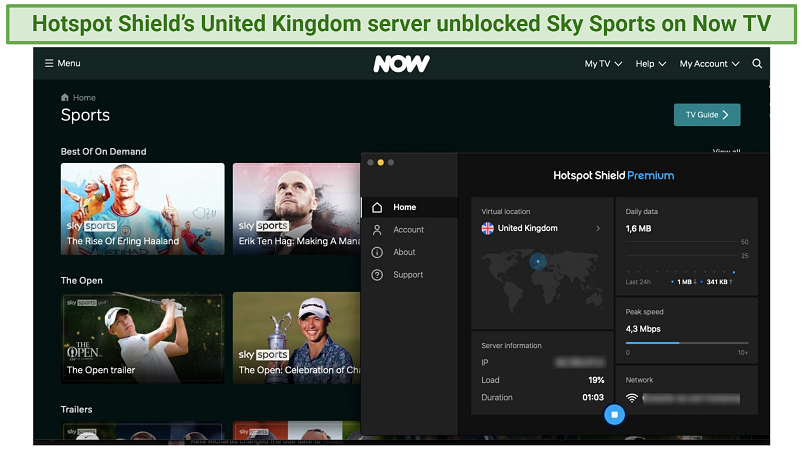Image resolution: width=806 pixels, height=453 pixels.
Task: Click the Best Of On Demand heading
Action: coord(103,152)
